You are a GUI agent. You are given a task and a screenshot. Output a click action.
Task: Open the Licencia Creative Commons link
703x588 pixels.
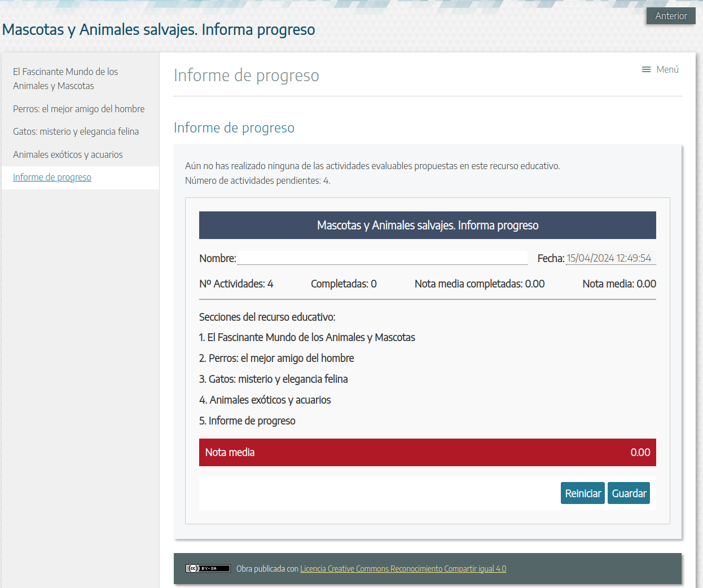[x=403, y=568]
